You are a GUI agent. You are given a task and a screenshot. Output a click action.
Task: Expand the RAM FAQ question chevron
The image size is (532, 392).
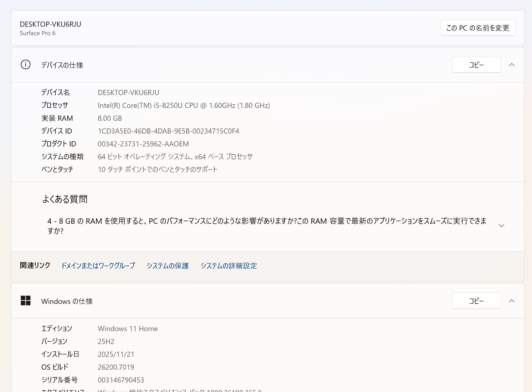point(501,226)
